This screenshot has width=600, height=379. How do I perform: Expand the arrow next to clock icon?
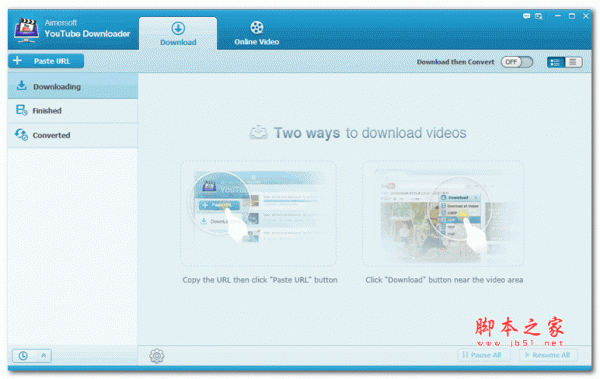point(44,356)
